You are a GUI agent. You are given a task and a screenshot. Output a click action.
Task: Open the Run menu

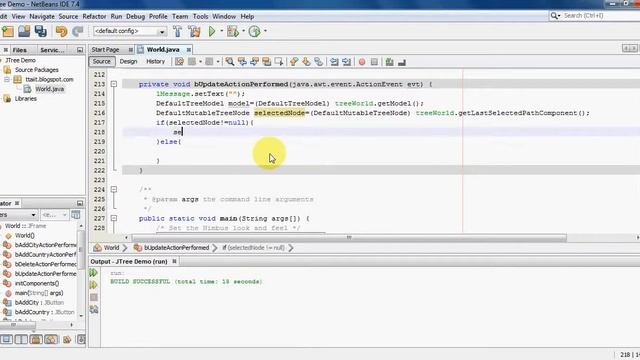click(x=116, y=16)
